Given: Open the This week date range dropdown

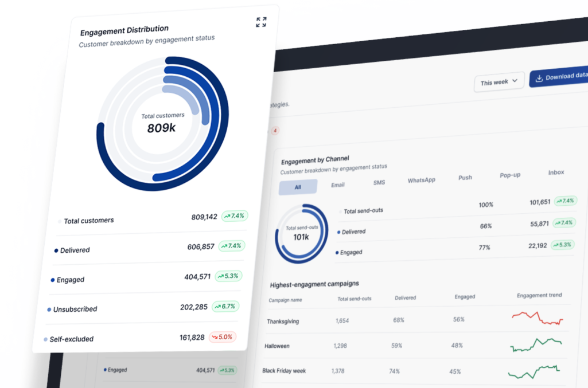Looking at the screenshot, I should point(499,82).
